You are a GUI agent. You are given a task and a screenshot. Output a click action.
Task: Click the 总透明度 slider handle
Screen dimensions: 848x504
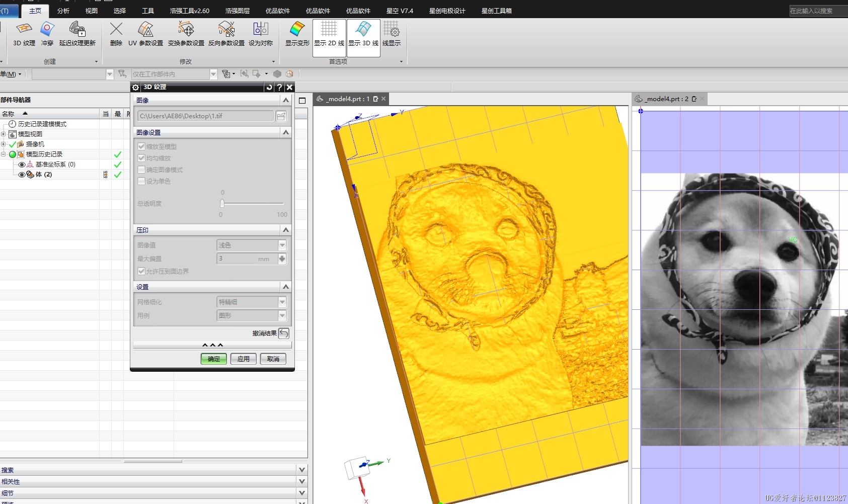[x=222, y=203]
